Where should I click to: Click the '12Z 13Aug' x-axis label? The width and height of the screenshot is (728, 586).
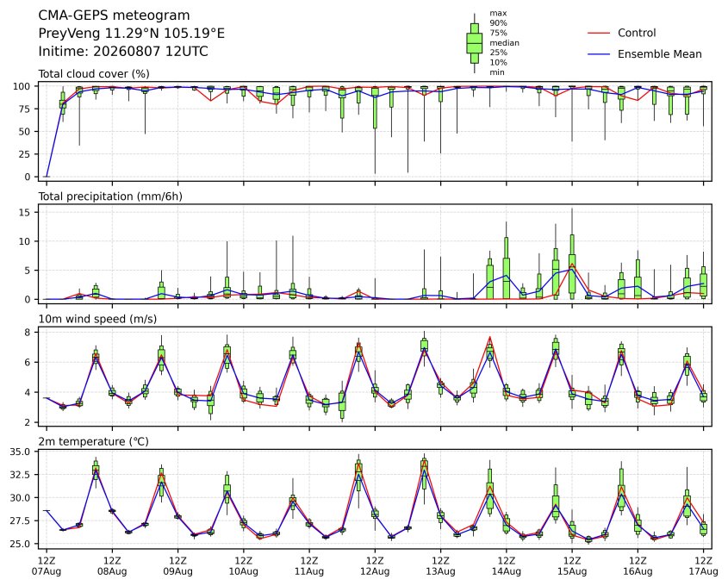pos(440,566)
